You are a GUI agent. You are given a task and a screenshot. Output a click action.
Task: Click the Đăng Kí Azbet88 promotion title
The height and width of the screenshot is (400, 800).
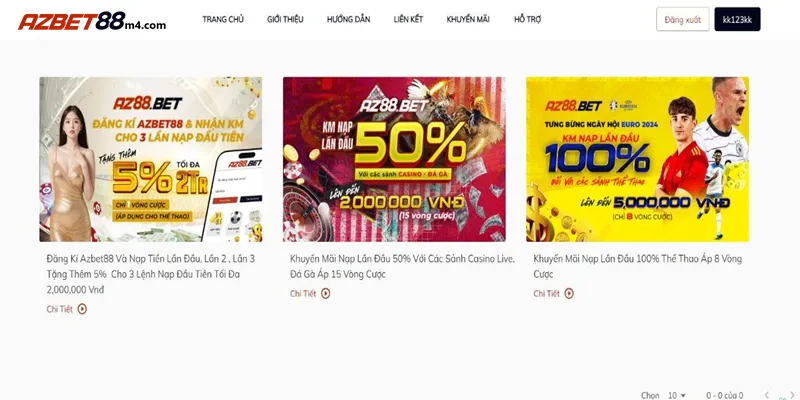151,274
